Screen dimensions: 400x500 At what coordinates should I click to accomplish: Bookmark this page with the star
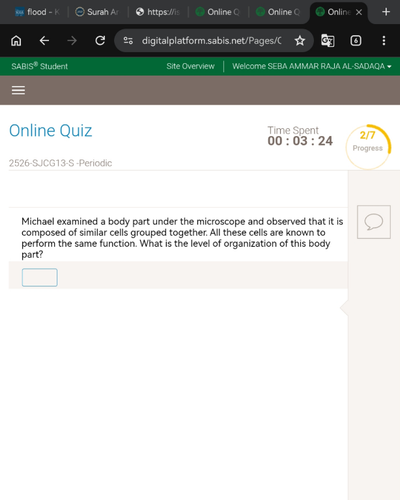300,41
